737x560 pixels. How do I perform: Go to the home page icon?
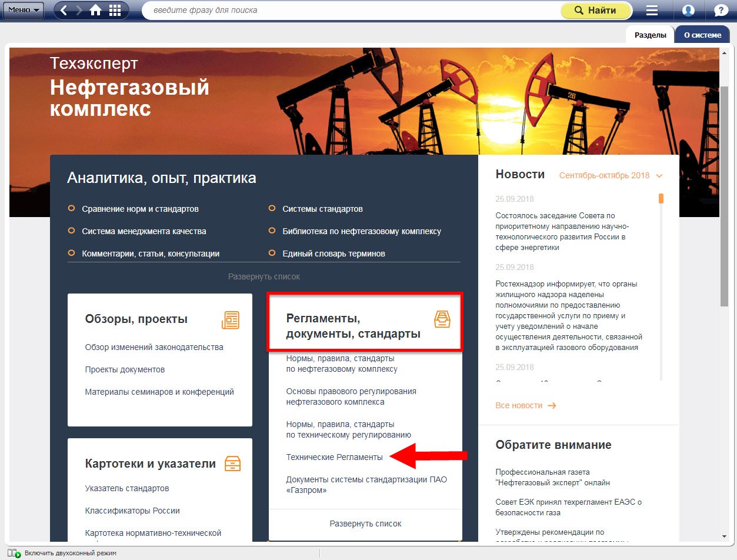(95, 10)
